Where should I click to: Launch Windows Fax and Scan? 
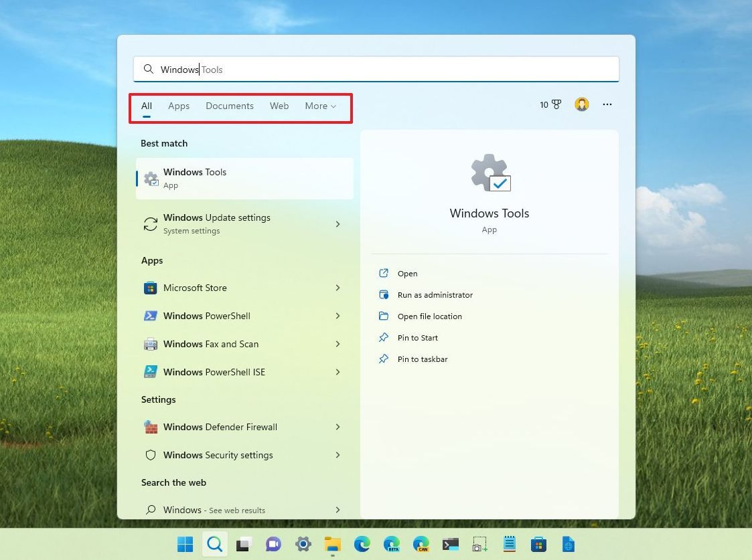click(x=211, y=344)
